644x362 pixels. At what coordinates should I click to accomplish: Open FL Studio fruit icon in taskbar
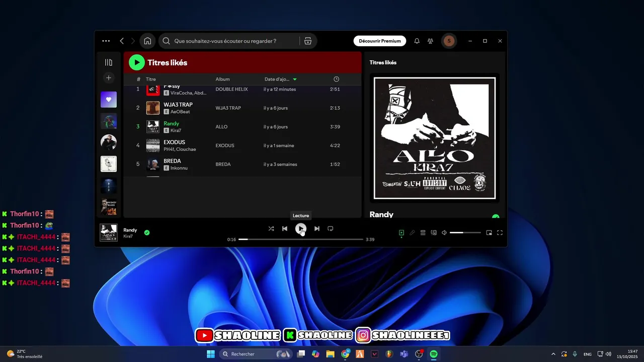(389, 354)
